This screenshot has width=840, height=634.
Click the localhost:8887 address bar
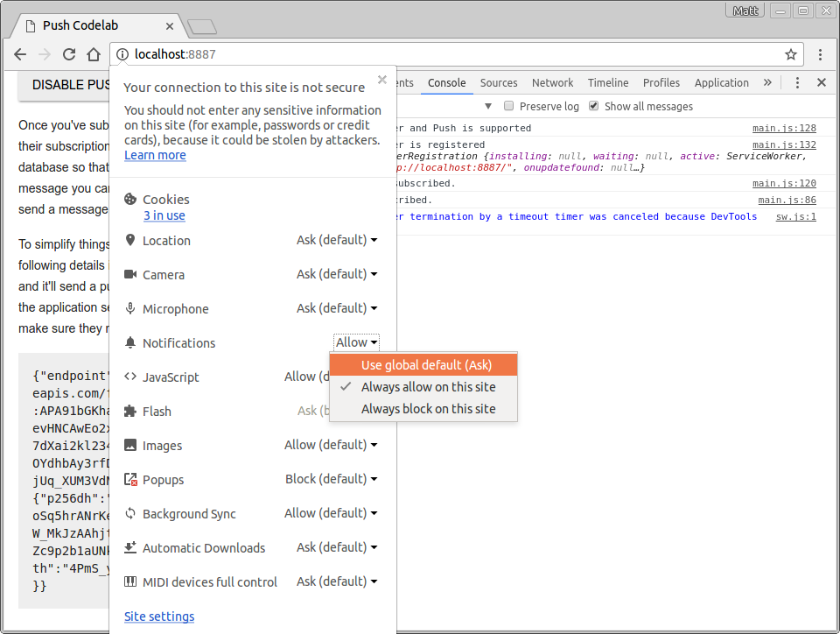click(437, 54)
